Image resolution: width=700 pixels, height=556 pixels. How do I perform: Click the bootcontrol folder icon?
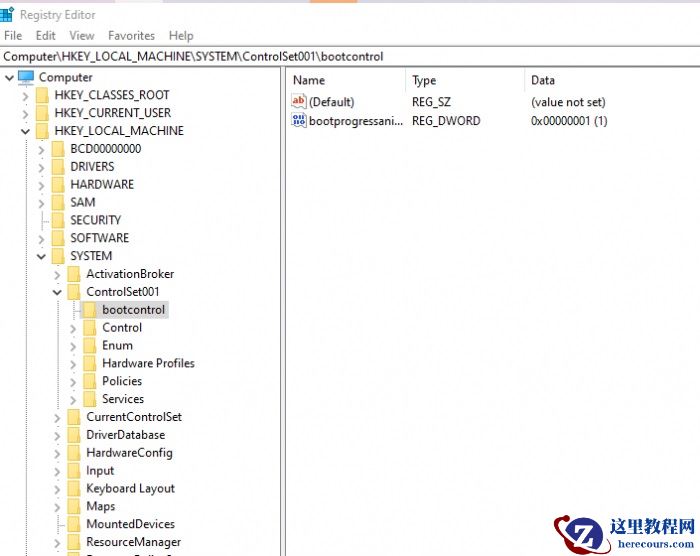point(90,309)
